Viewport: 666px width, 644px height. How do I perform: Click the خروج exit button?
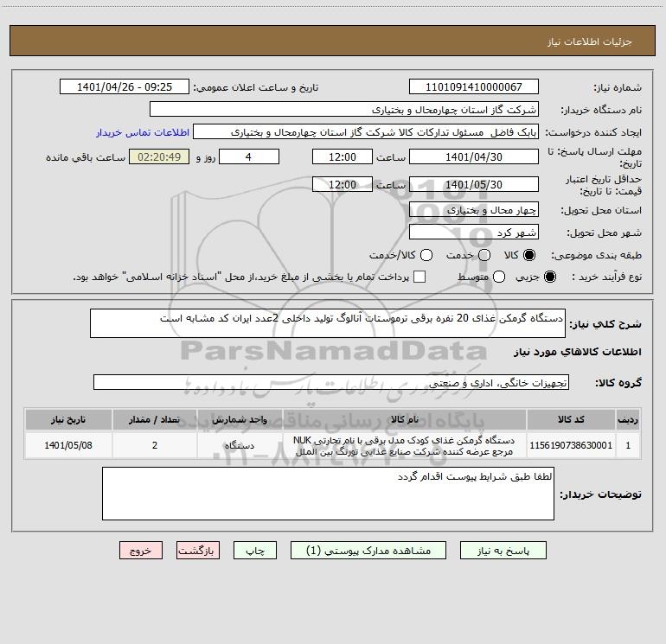(x=141, y=551)
